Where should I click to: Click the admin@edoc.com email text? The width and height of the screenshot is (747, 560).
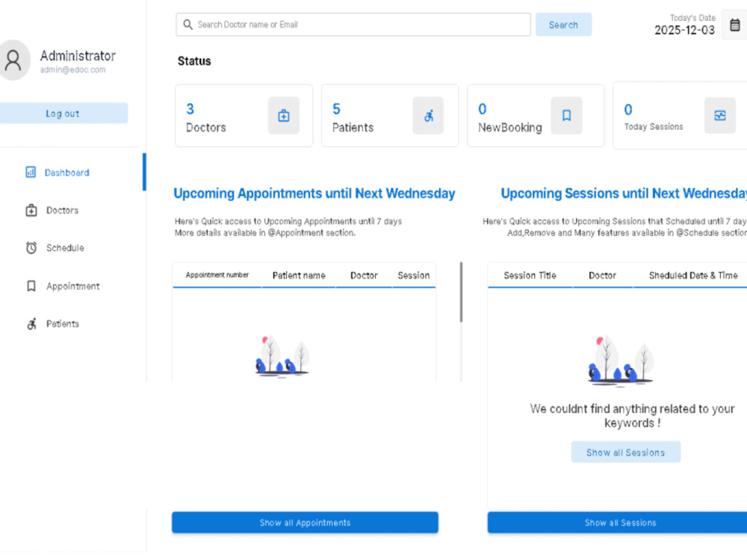tap(73, 70)
